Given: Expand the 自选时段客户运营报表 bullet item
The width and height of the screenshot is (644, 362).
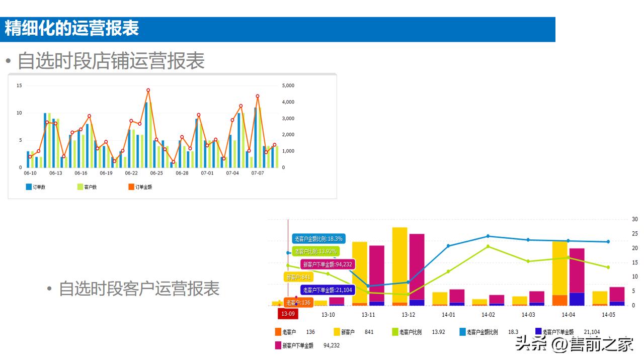Looking at the screenshot, I should pyautogui.click(x=141, y=289).
